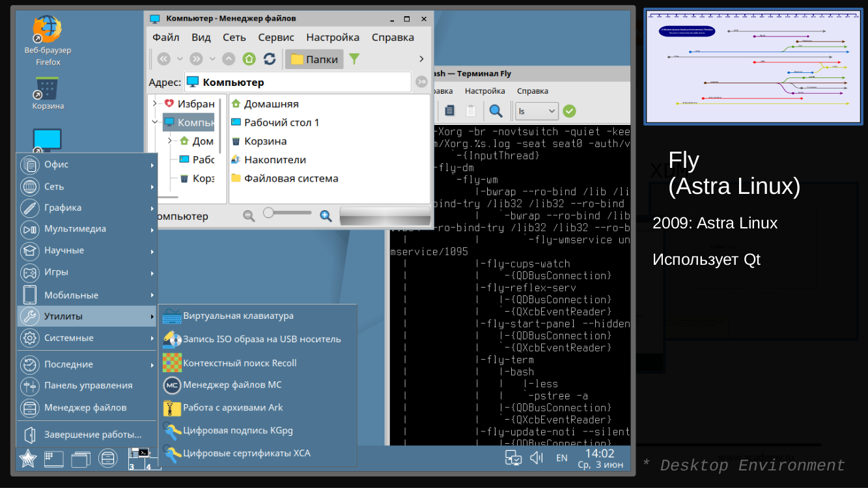Open the Файл menu in file manager

(165, 37)
